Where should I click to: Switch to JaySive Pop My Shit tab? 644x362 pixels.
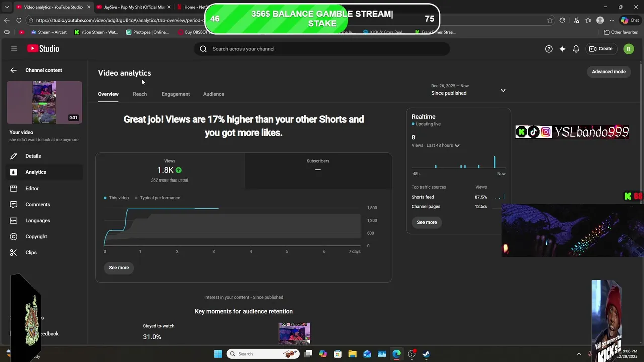tap(133, 7)
